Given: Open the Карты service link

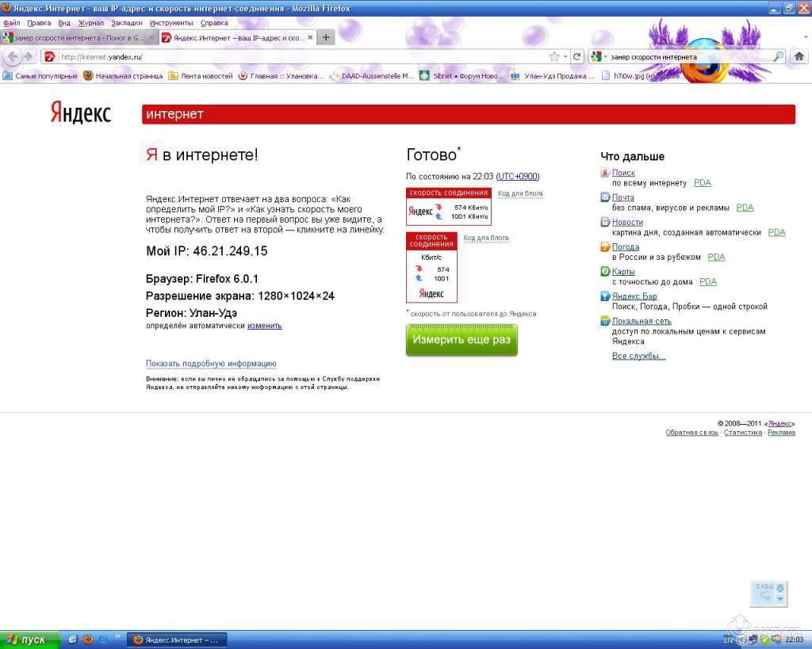Looking at the screenshot, I should click(623, 272).
